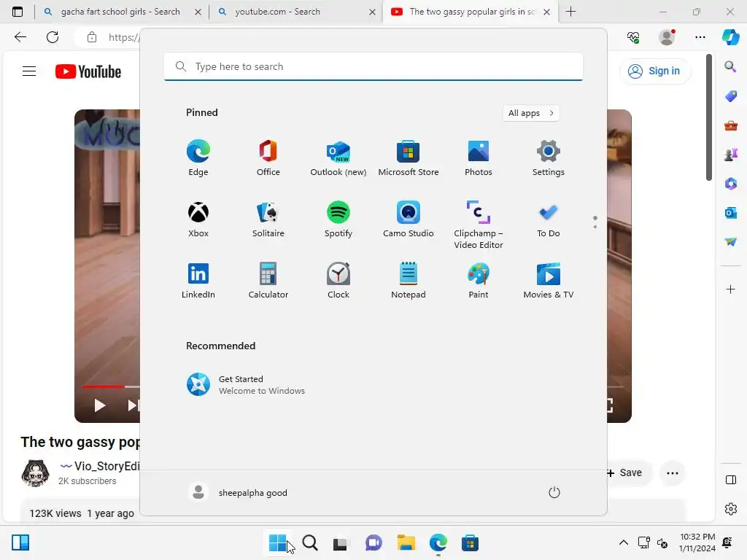Screen dimensions: 747x560
Task: Click Windows Start button on taskbar
Action: (x=277, y=542)
